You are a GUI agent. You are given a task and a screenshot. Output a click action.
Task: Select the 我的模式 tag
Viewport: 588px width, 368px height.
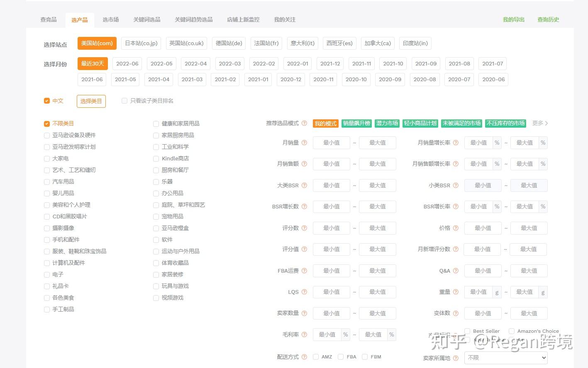(x=326, y=123)
